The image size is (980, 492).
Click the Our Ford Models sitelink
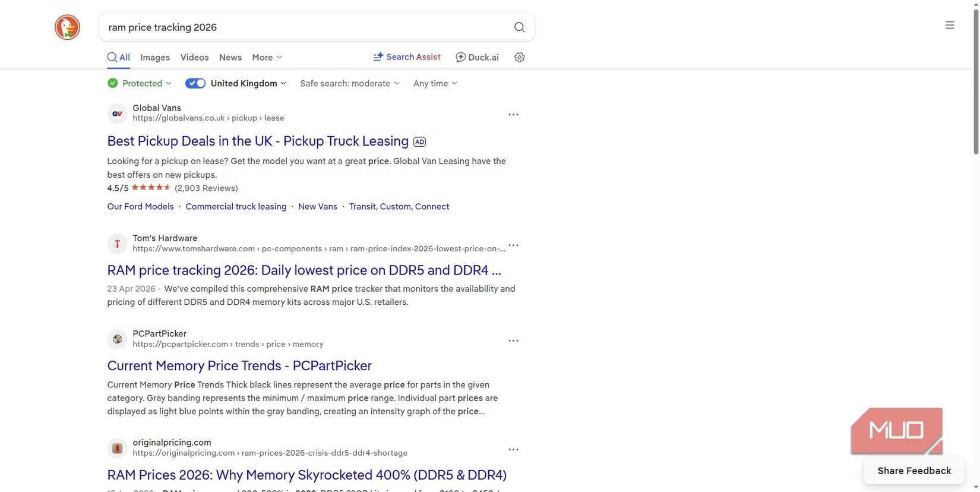tap(140, 206)
